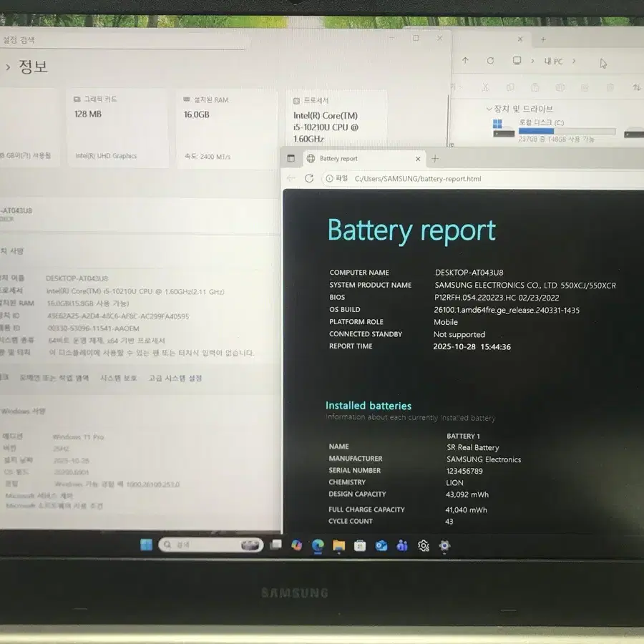Expand the breadcrumb chevron next to 내 PC
Image resolution: width=644 pixels, height=644 pixels.
574,61
